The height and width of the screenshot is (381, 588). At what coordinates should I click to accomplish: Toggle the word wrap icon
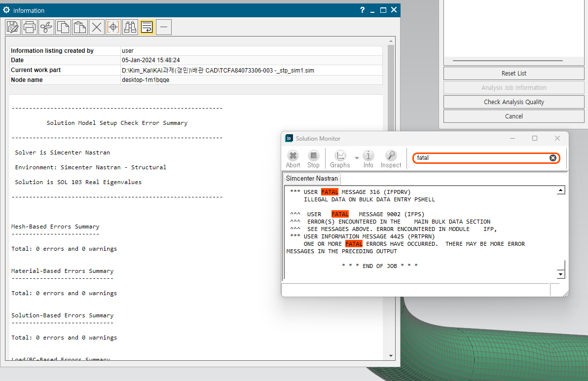pos(147,27)
